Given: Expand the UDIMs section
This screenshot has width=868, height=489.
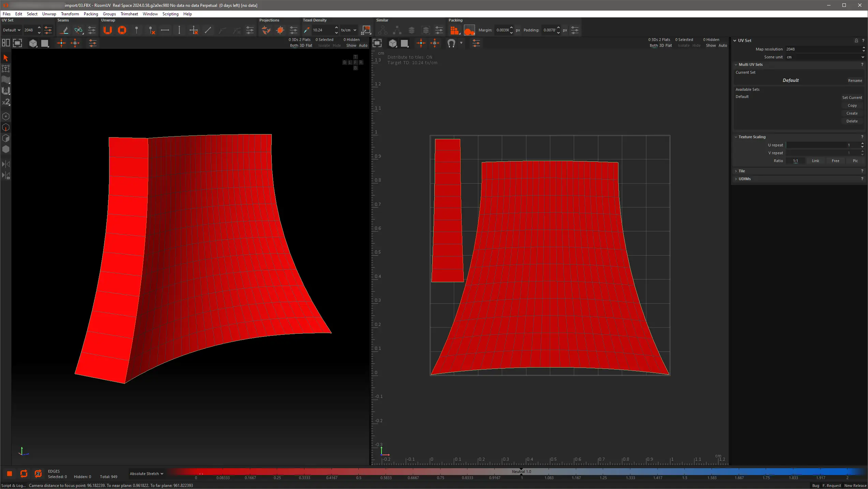Looking at the screenshot, I should pos(745,179).
